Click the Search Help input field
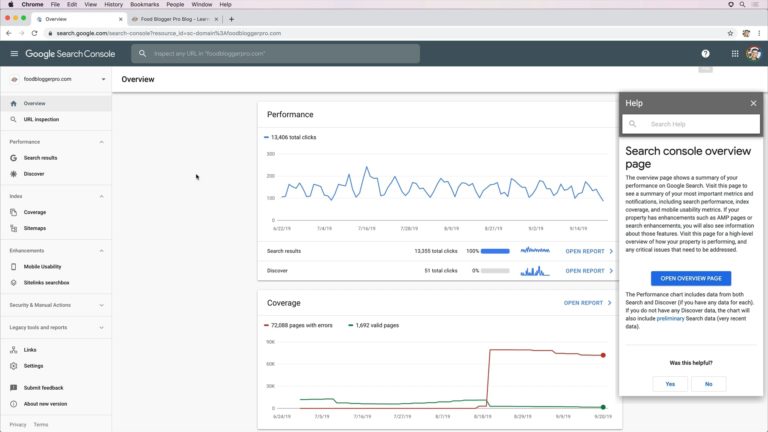The image size is (768, 432). [695, 124]
